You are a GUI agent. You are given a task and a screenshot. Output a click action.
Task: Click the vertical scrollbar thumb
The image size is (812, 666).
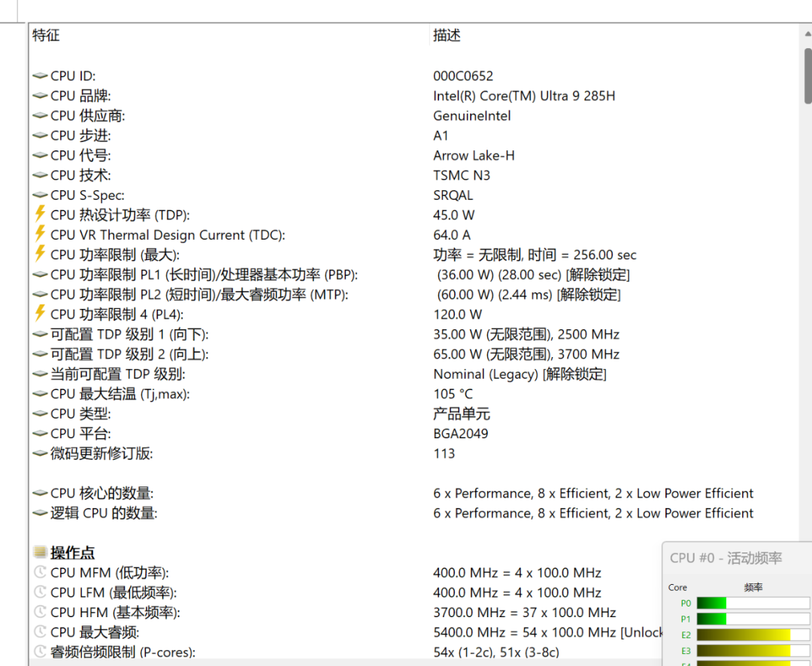coord(807,76)
